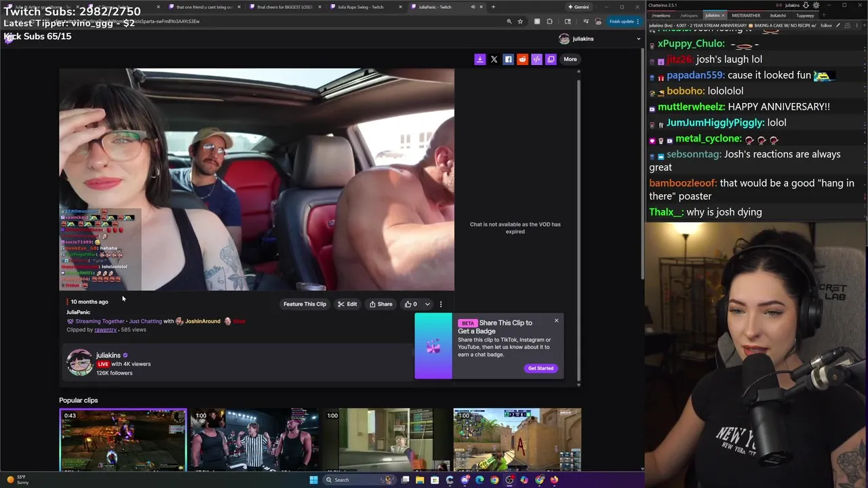The height and width of the screenshot is (488, 868).
Task: Open Chatterino moderation sword icon
Action: (837, 26)
